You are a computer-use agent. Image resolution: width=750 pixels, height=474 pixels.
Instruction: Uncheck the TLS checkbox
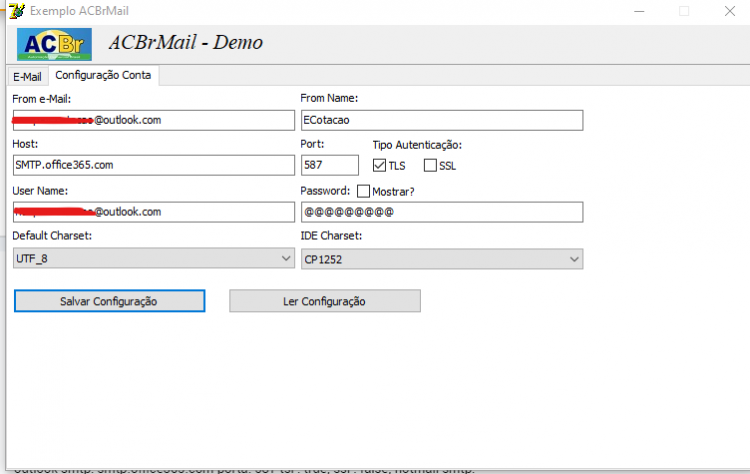tap(379, 165)
